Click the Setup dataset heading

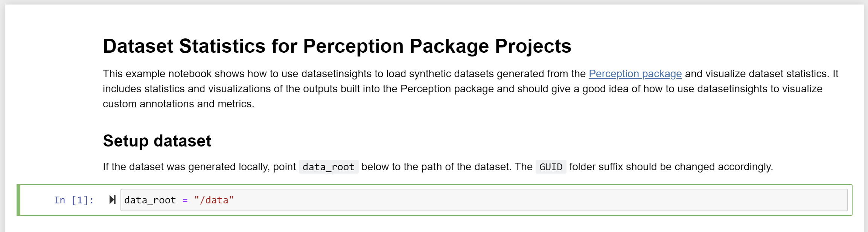pos(157,141)
